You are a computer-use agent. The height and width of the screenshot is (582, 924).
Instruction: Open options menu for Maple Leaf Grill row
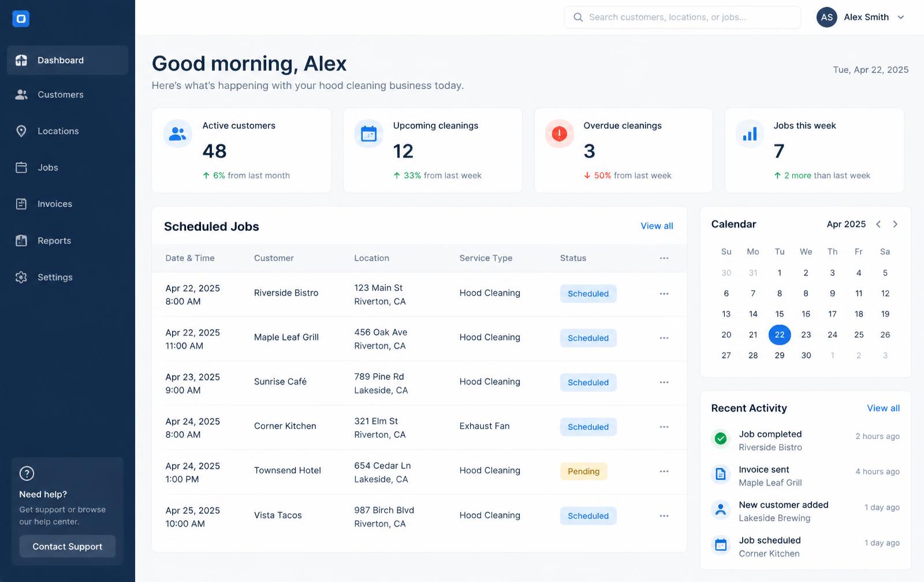pos(664,338)
